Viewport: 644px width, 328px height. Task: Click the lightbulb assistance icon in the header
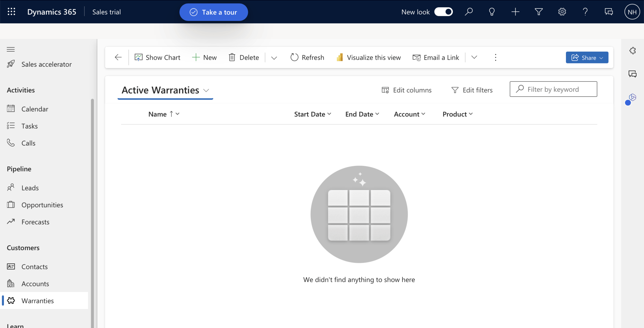click(x=492, y=12)
